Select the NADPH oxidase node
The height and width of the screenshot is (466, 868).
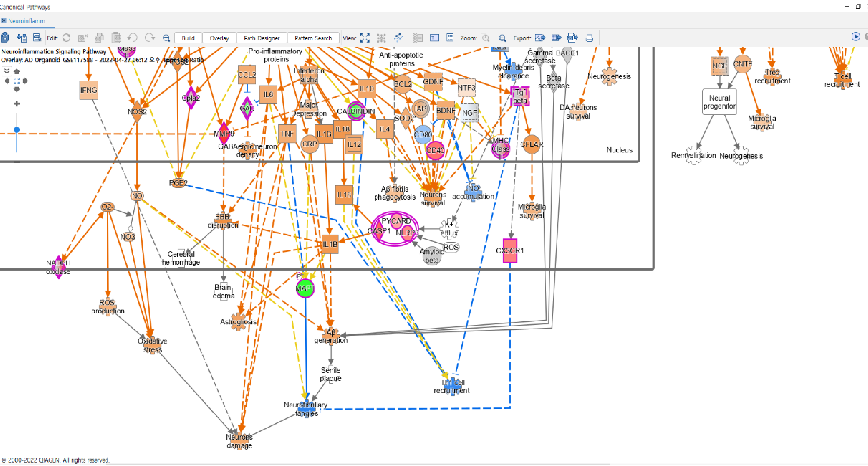click(x=58, y=267)
